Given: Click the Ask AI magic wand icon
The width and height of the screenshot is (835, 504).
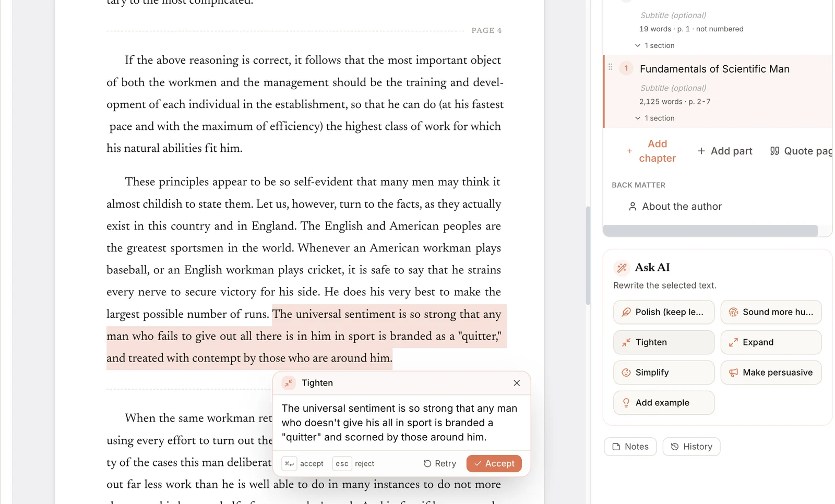Looking at the screenshot, I should click(x=622, y=268).
